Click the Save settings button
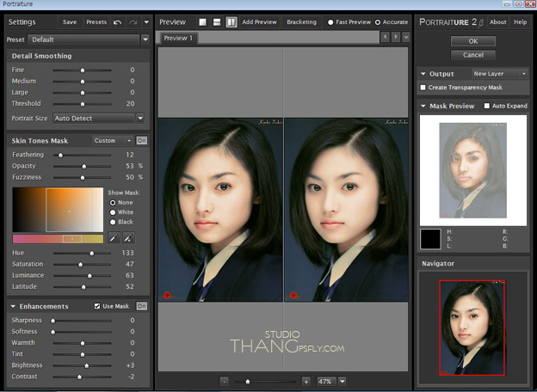This screenshot has height=392, width=537. click(70, 22)
